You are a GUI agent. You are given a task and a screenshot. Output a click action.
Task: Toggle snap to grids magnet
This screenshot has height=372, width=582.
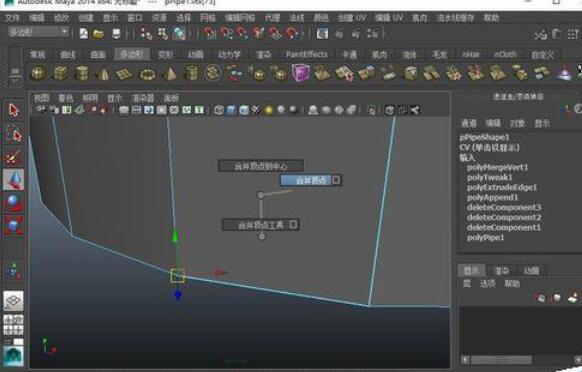pyautogui.click(x=209, y=34)
